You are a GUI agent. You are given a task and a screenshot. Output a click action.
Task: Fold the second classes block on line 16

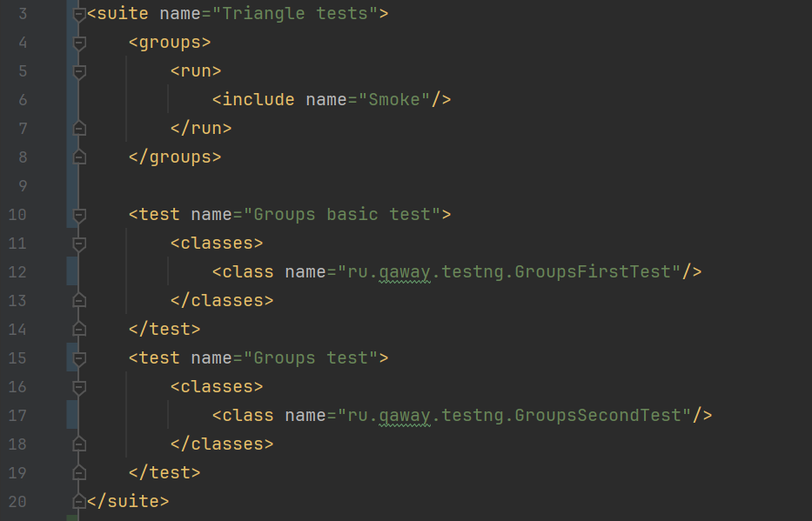[x=79, y=388]
